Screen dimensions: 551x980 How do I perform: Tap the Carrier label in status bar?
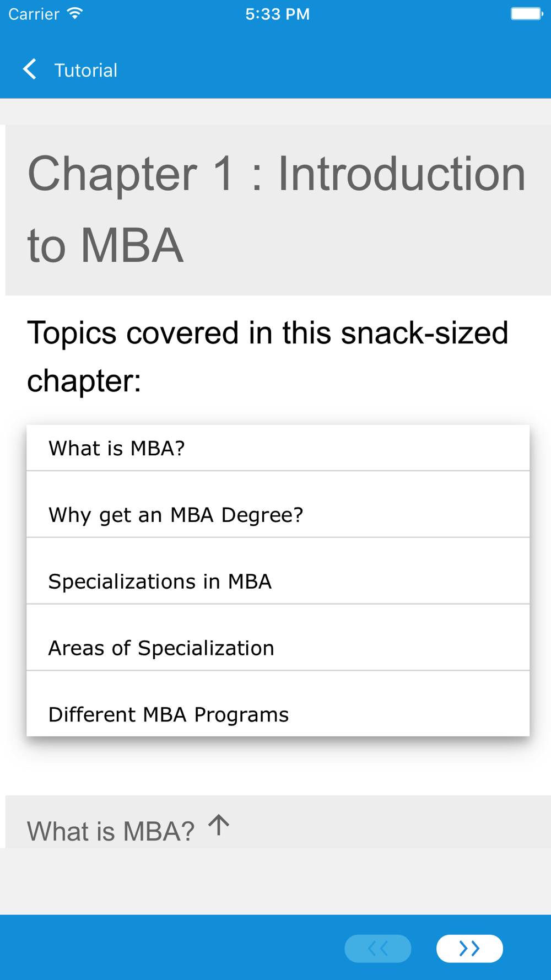pyautogui.click(x=34, y=14)
